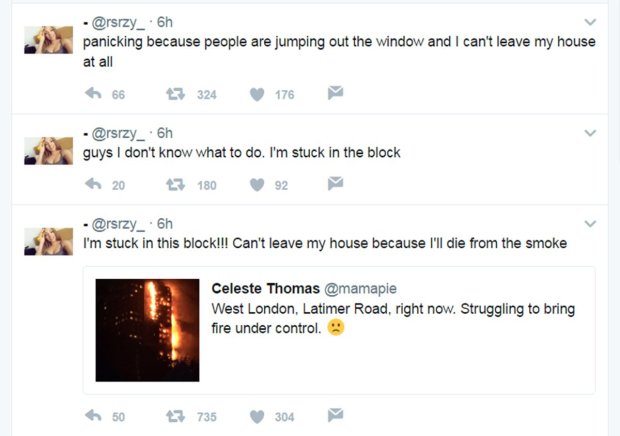This screenshot has width=620, height=436.
Task: Reply to the "guys I don't know" tweet
Action: (95, 184)
